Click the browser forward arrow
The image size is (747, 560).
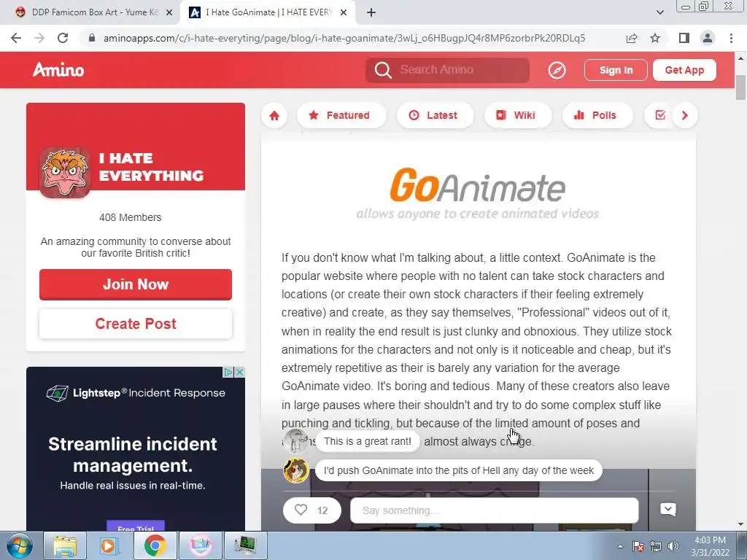click(x=39, y=38)
